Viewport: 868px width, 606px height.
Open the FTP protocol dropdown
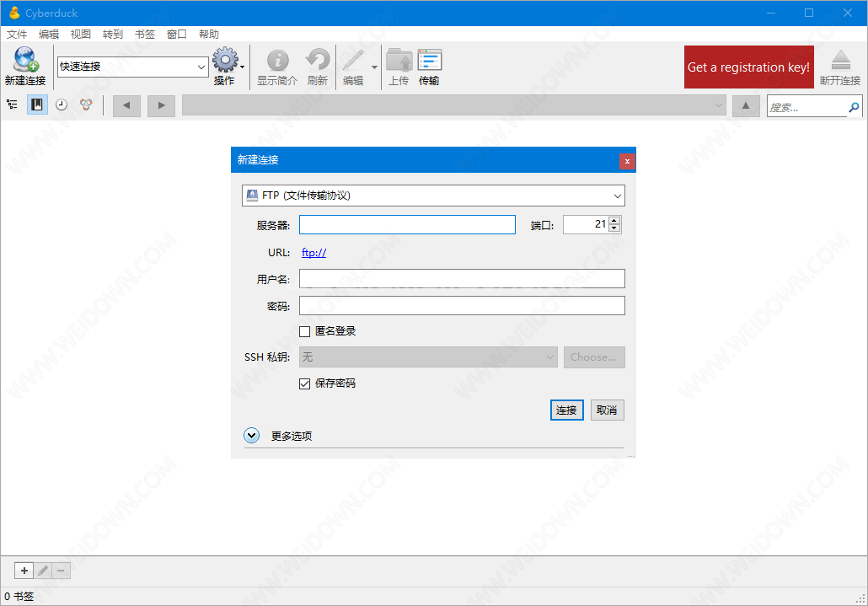[433, 196]
